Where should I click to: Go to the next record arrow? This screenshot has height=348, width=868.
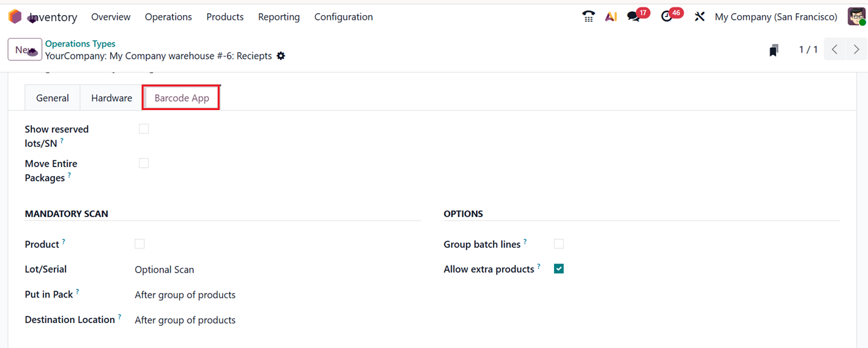[x=856, y=50]
